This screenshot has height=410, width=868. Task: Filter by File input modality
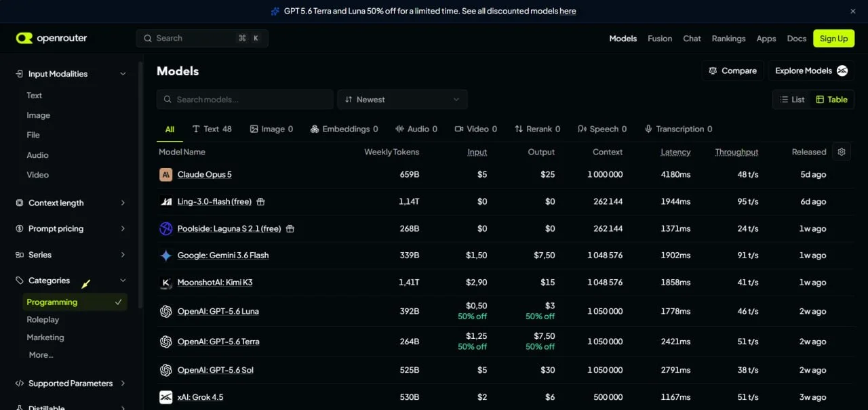33,135
